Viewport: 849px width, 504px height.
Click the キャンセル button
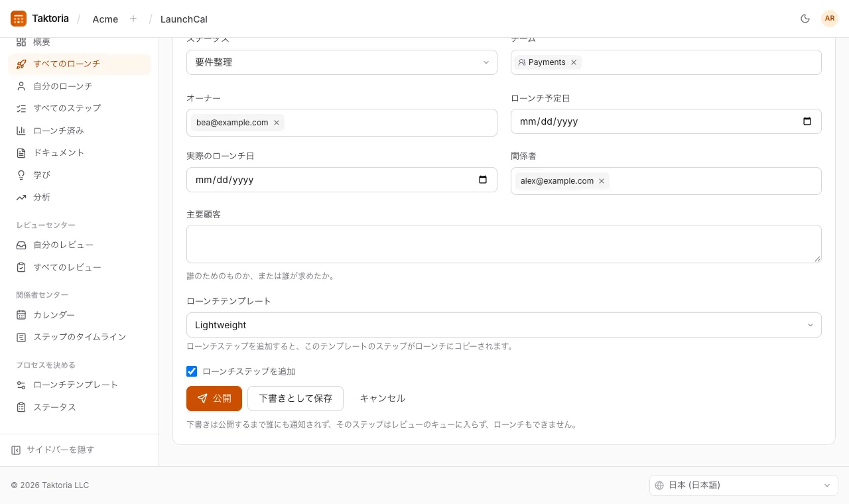(x=382, y=399)
